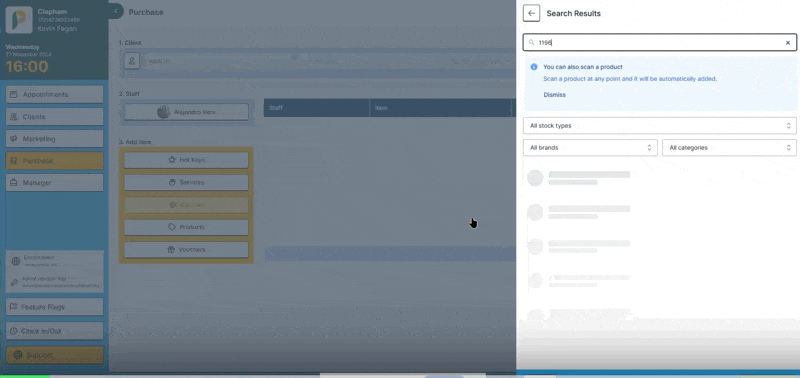Click the blue info icon in the tip
800x378 pixels.
click(534, 67)
